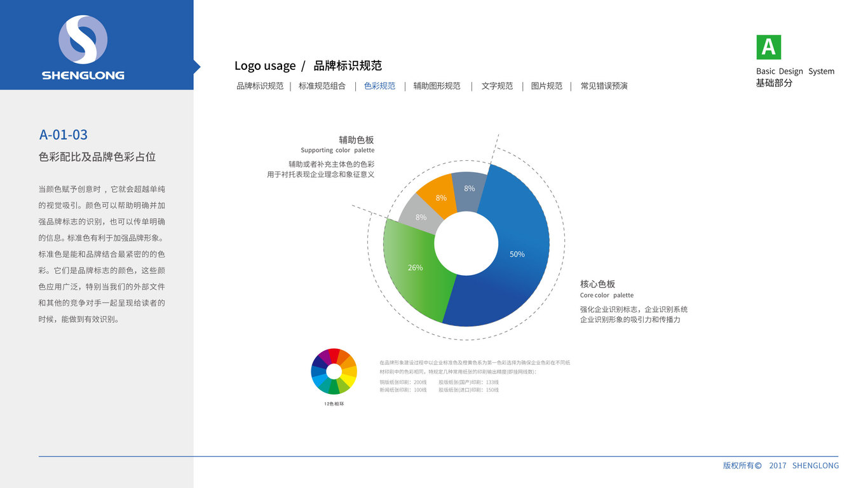Click the '胶版纸张(国产)印刷: 133线' line
This screenshot has width=868, height=488.
click(468, 382)
